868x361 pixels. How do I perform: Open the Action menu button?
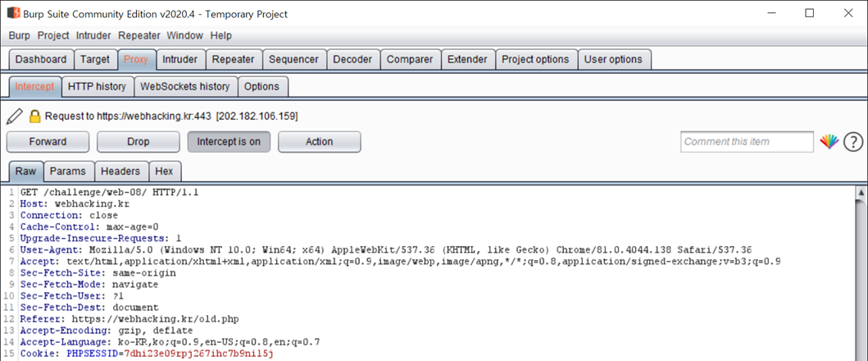[320, 142]
